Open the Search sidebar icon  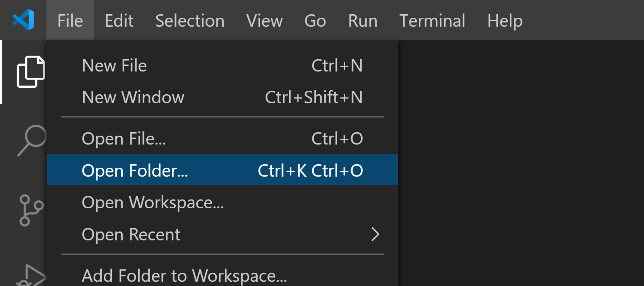tap(32, 140)
